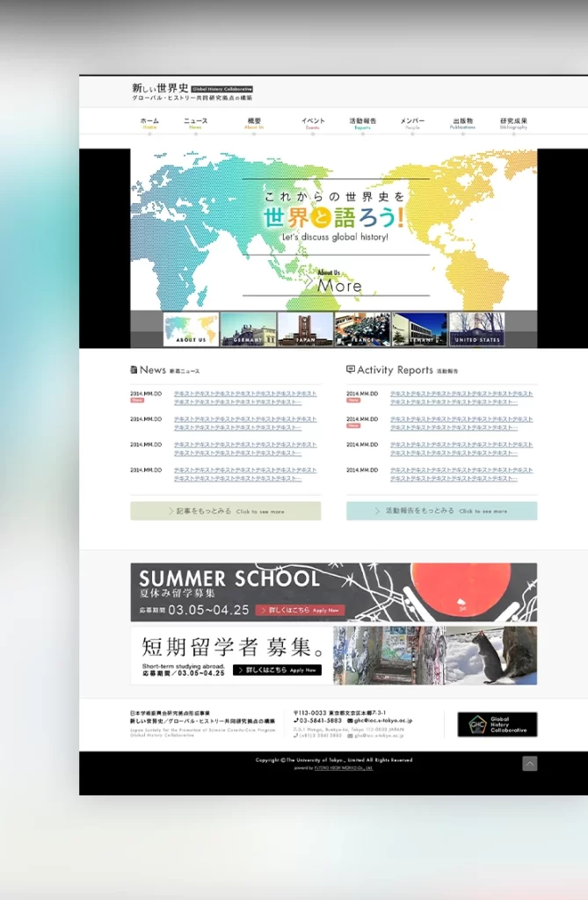The image size is (588, 900).
Task: Open the About Us world map thumbnail
Action: (191, 330)
